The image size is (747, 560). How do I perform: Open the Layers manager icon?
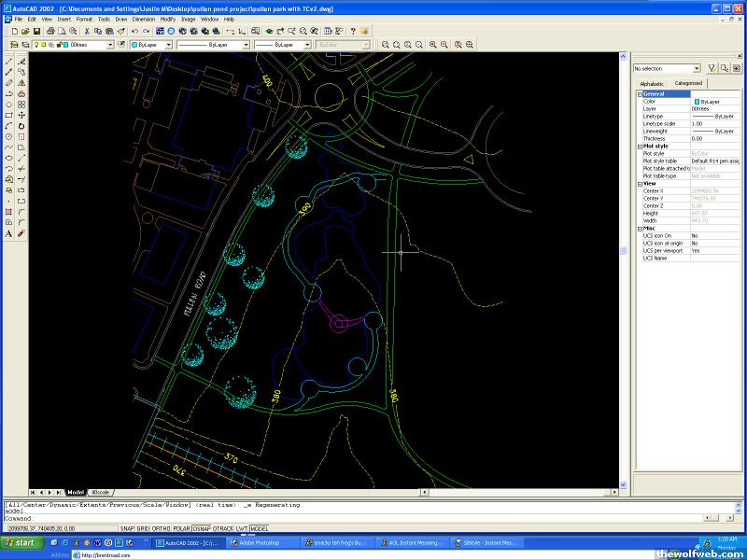[14, 44]
